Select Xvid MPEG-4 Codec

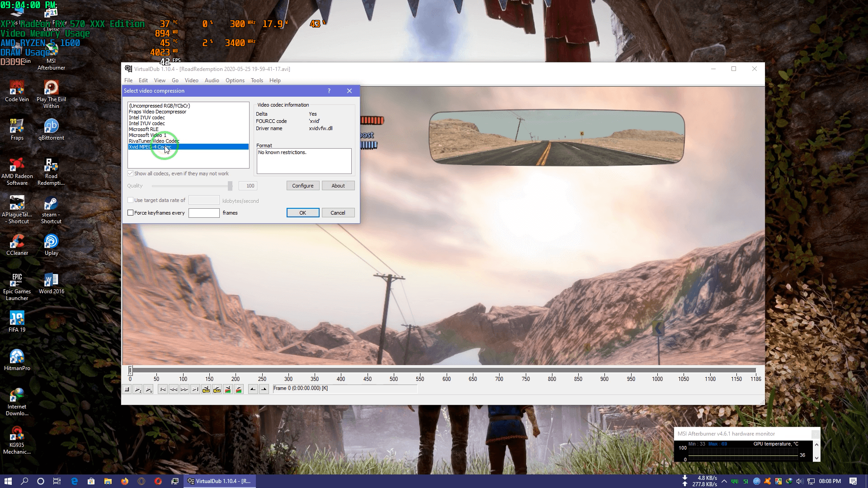tap(188, 147)
